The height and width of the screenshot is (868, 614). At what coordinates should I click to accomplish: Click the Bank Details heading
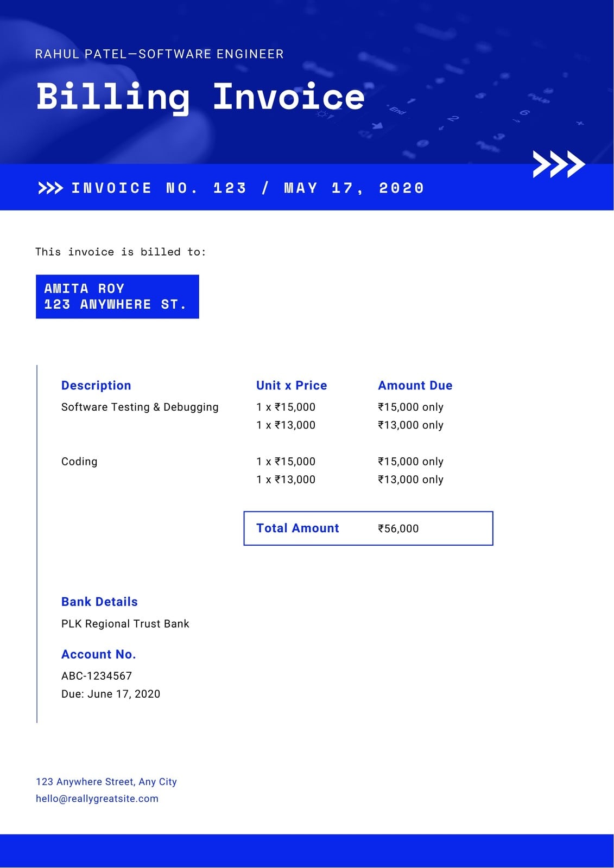pyautogui.click(x=99, y=602)
